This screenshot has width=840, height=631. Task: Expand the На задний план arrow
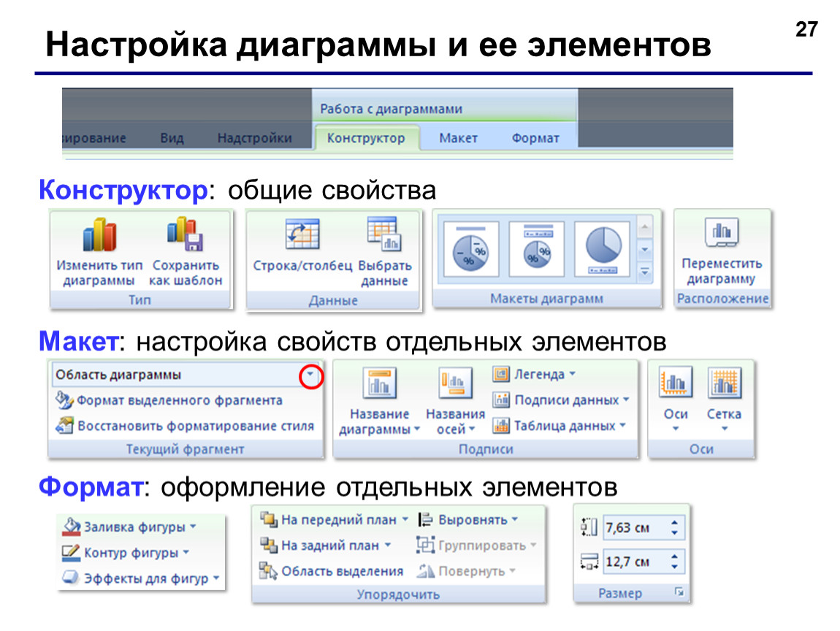(x=387, y=545)
